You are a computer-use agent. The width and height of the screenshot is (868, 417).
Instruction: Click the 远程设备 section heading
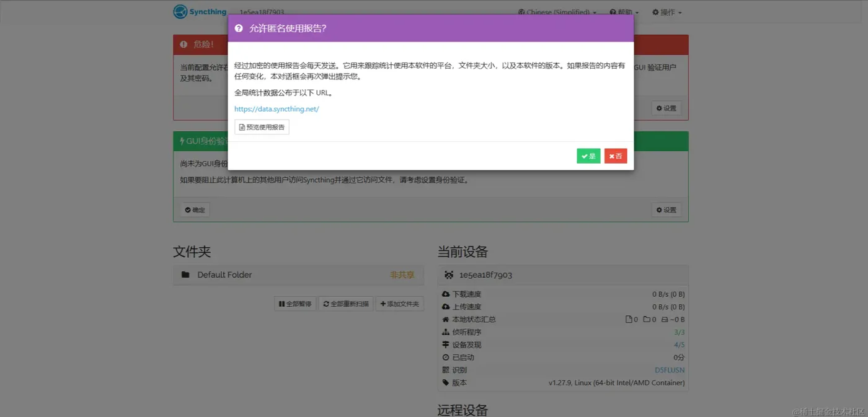pos(463,410)
